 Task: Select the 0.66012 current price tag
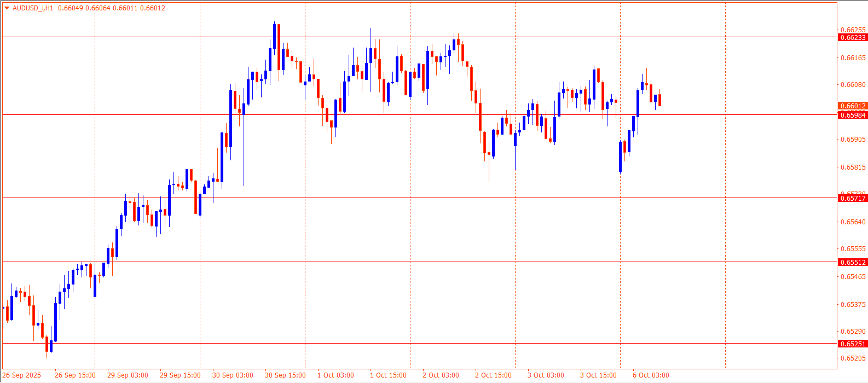(852, 106)
